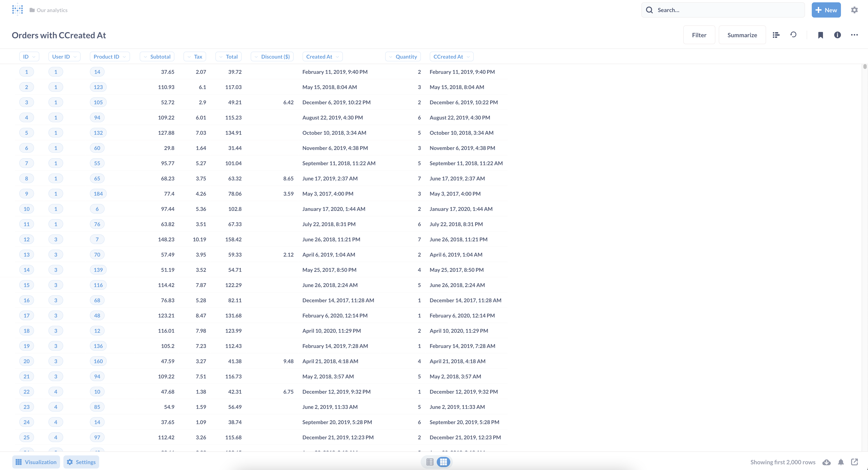This screenshot has height=470, width=868.
Task: Open the admin settings gear icon
Action: [854, 10]
